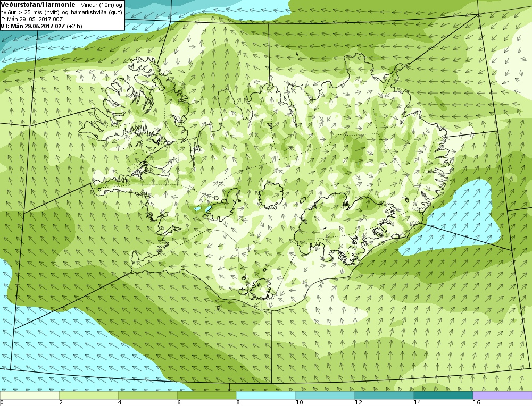The width and height of the screenshot is (532, 406).
Task: Click the 2–4 m/s light green legend swatch
Action: [x=89, y=395]
